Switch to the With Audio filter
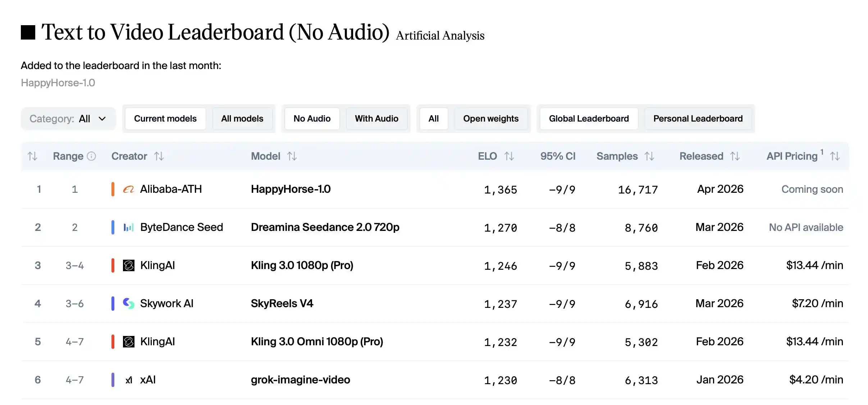Viewport: 868px width, 405px height. [376, 119]
